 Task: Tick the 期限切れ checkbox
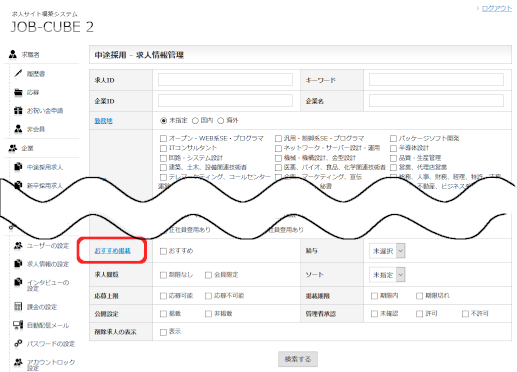coord(420,296)
